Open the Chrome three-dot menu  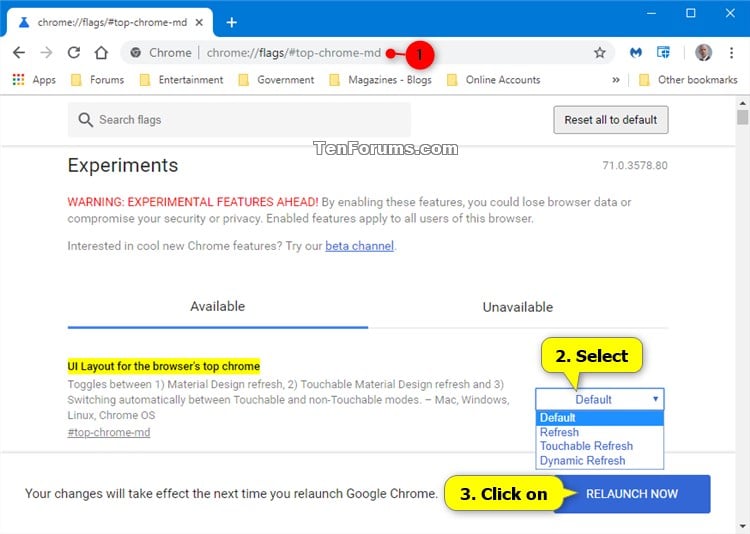(731, 53)
